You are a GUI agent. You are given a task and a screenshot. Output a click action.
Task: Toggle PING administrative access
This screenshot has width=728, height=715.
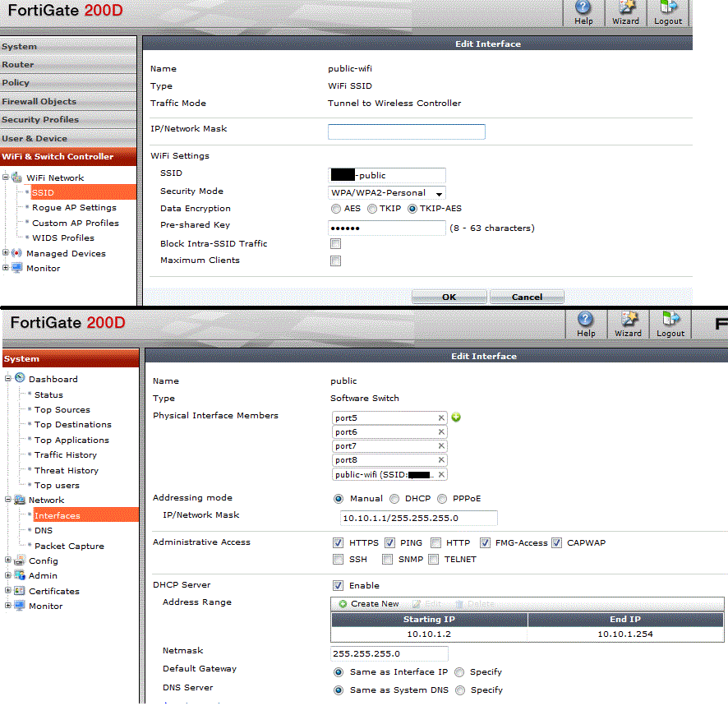[x=389, y=542]
